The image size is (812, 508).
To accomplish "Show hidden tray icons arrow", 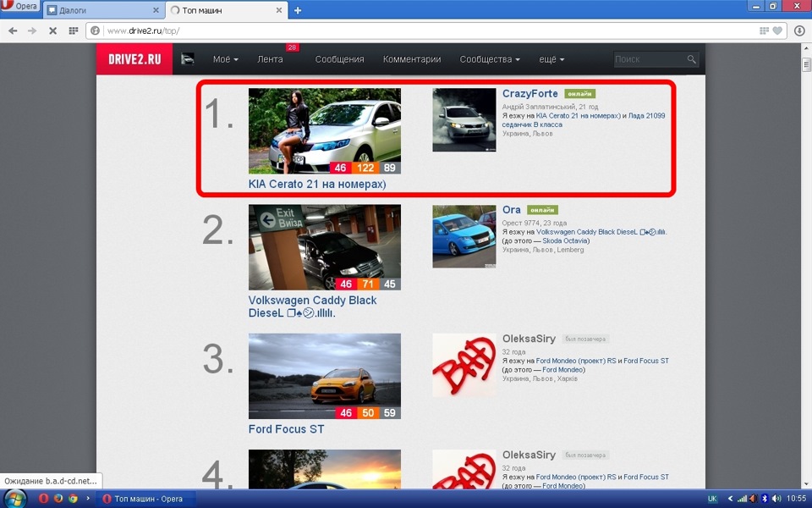I will [730, 499].
